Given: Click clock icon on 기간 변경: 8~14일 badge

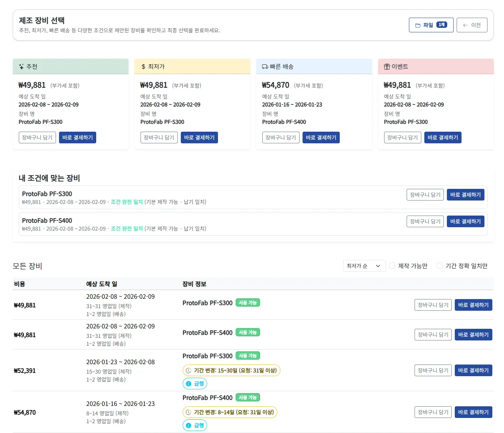Looking at the screenshot, I should (x=189, y=412).
